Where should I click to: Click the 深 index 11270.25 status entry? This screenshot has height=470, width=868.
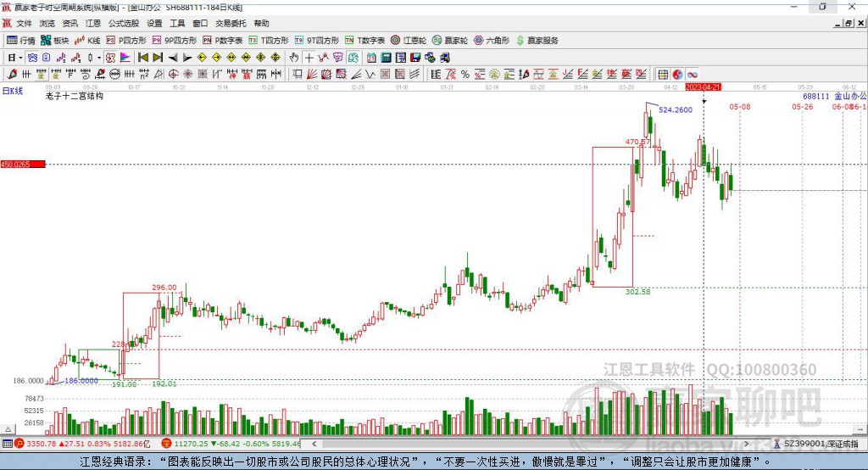(231, 444)
